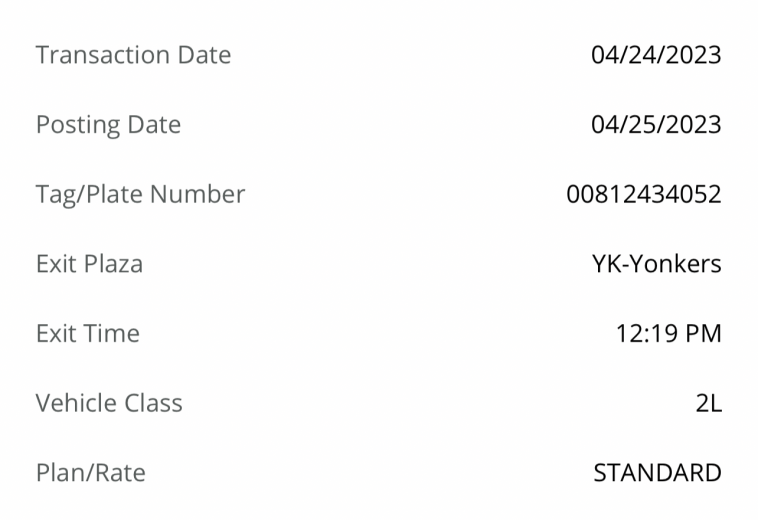Click the Vehicle Class label
This screenshot has width=758, height=520.
109,403
